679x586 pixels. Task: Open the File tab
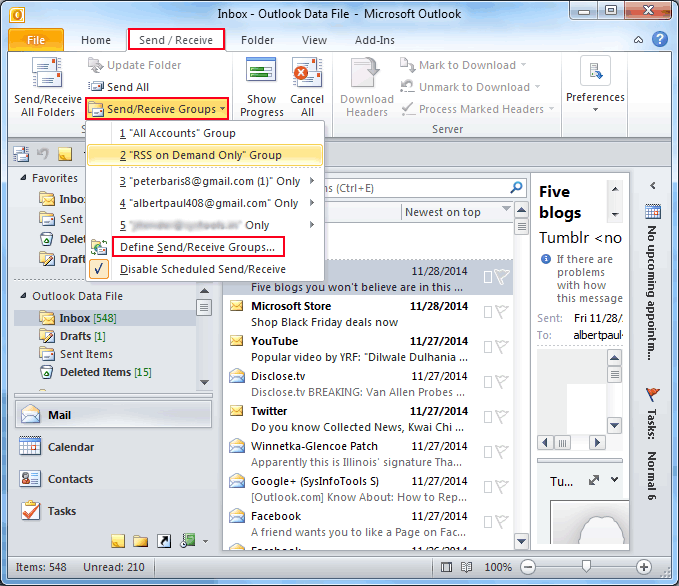pyautogui.click(x=36, y=40)
